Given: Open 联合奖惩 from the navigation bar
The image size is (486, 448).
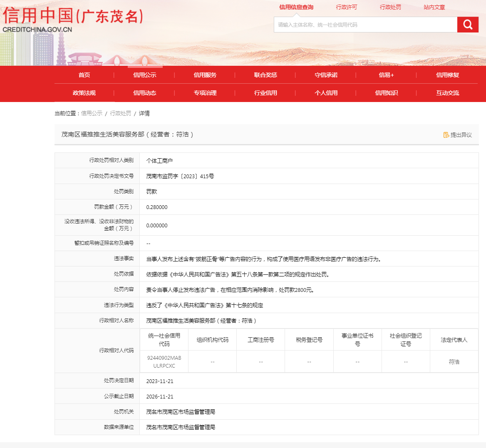Looking at the screenshot, I should [x=265, y=75].
